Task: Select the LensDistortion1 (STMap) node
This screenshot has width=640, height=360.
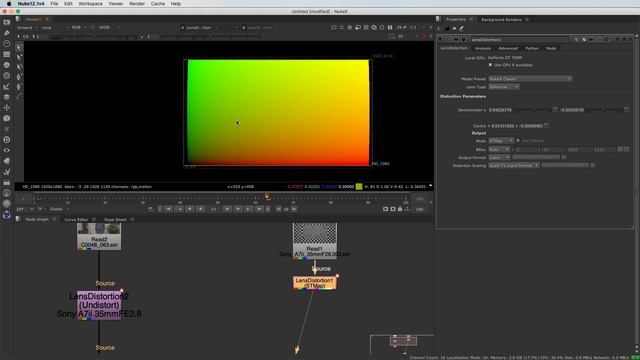Action: click(314, 283)
